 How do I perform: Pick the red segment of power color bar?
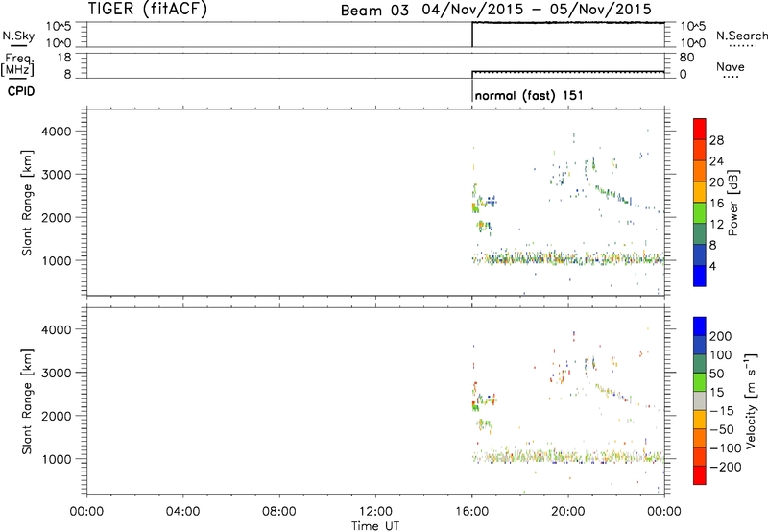coord(700,130)
